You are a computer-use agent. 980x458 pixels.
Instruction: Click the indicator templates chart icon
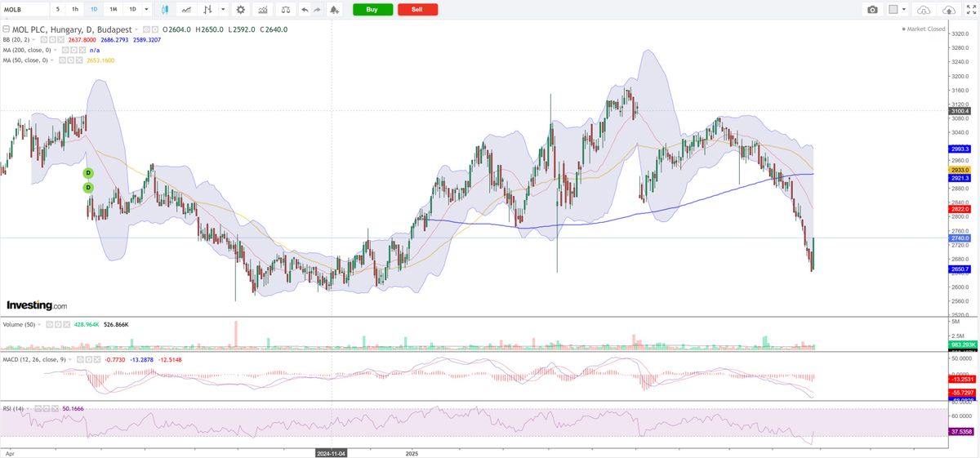click(x=262, y=9)
